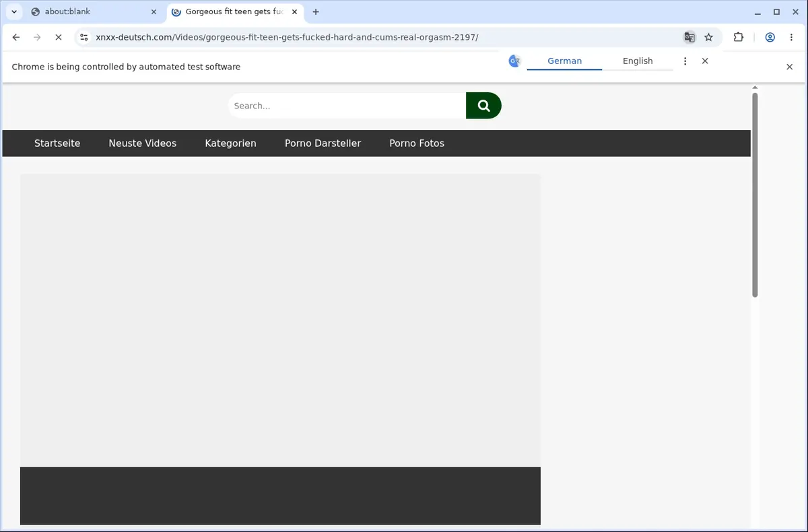Open the Neuste Videos menu item
Screen dimensions: 808x532
(x=143, y=143)
